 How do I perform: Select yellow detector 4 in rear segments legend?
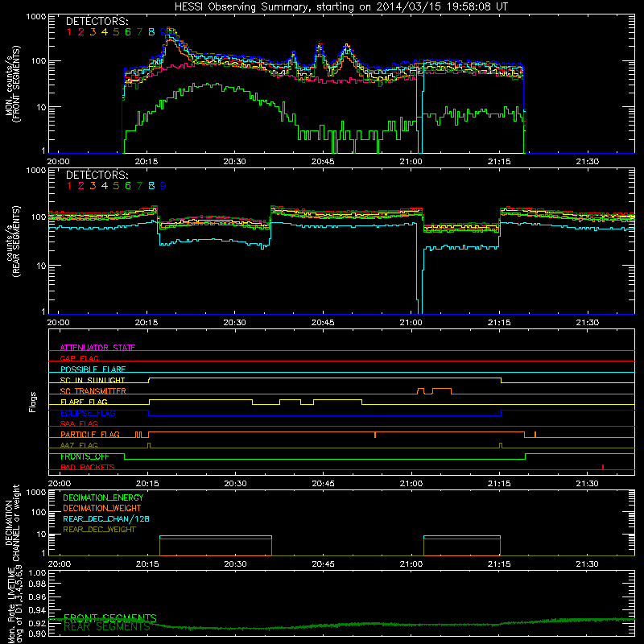coord(105,186)
